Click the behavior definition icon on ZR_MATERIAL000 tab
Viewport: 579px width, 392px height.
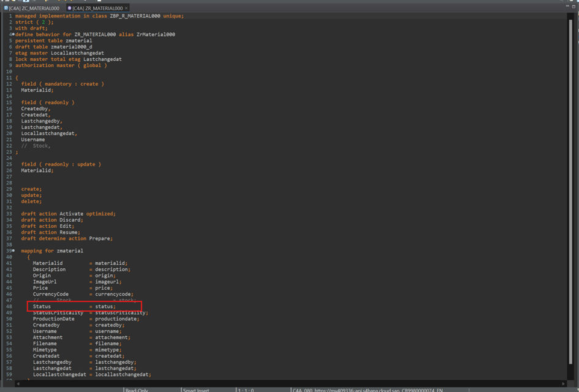point(69,8)
